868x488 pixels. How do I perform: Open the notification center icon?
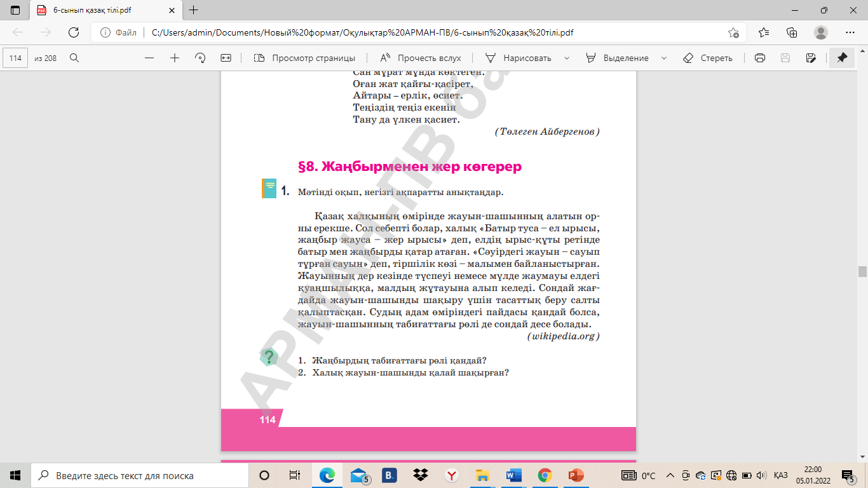pos(848,475)
